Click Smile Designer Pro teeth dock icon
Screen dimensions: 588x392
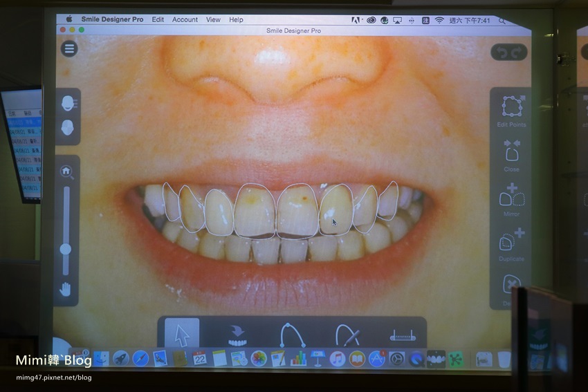point(436,360)
